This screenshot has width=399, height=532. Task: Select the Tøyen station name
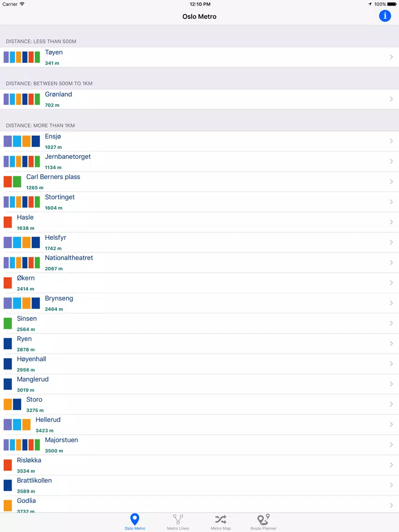tap(53, 52)
